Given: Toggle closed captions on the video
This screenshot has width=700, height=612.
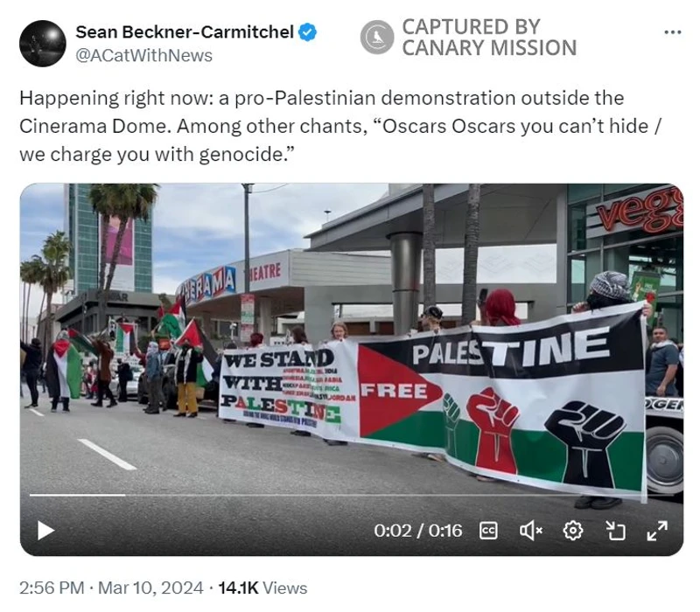Looking at the screenshot, I should point(488,531).
